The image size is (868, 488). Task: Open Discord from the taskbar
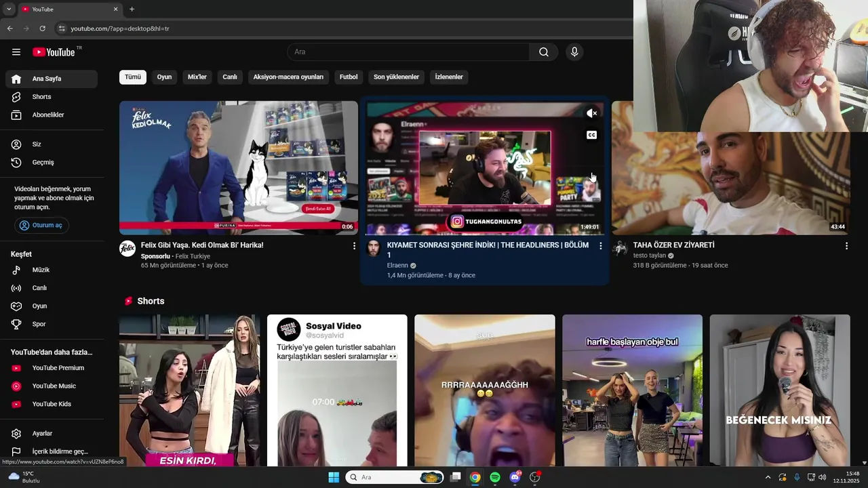coord(515,477)
